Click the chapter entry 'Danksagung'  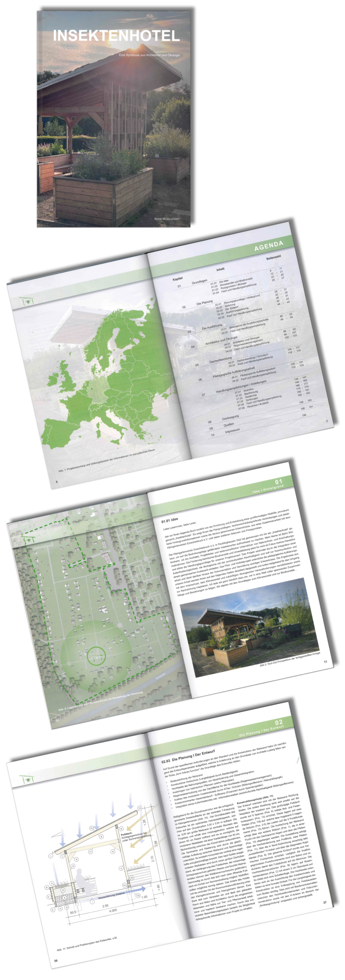230,418
